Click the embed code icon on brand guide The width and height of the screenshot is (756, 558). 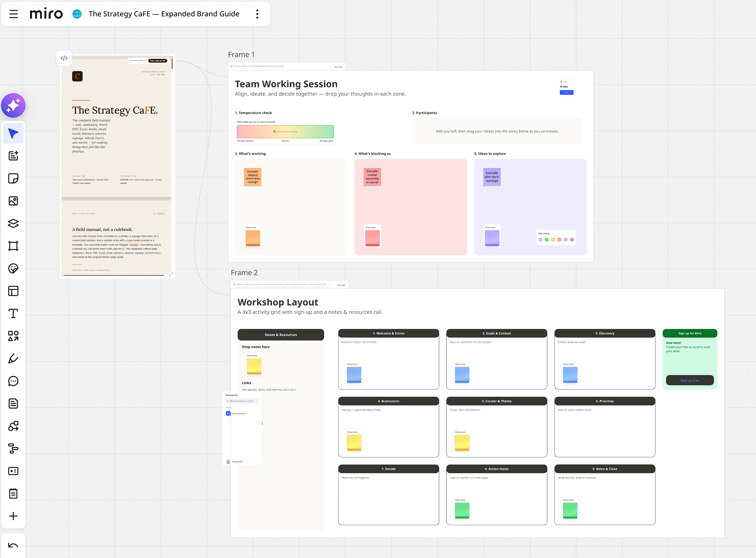click(x=64, y=58)
